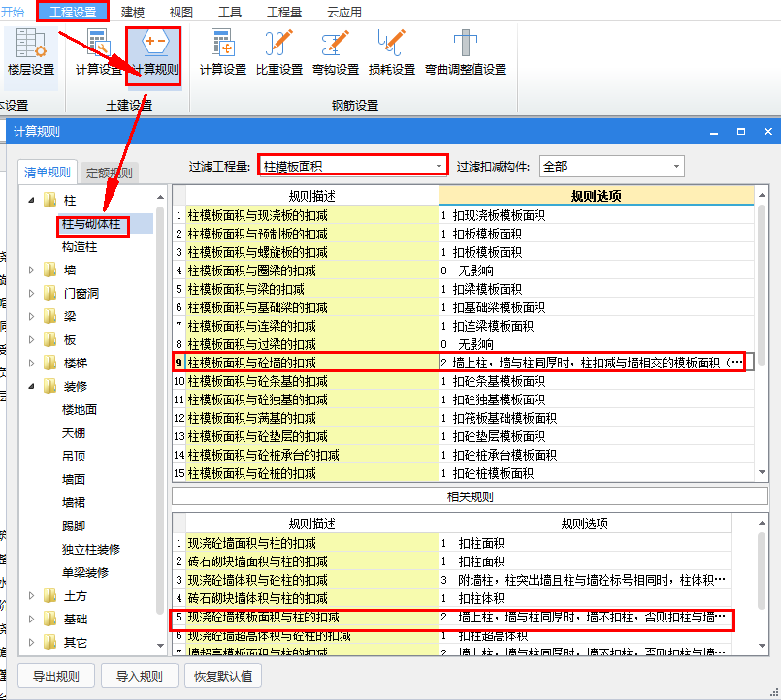The image size is (781, 700).
Task: Click the 导入规则 button
Action: pyautogui.click(x=140, y=676)
